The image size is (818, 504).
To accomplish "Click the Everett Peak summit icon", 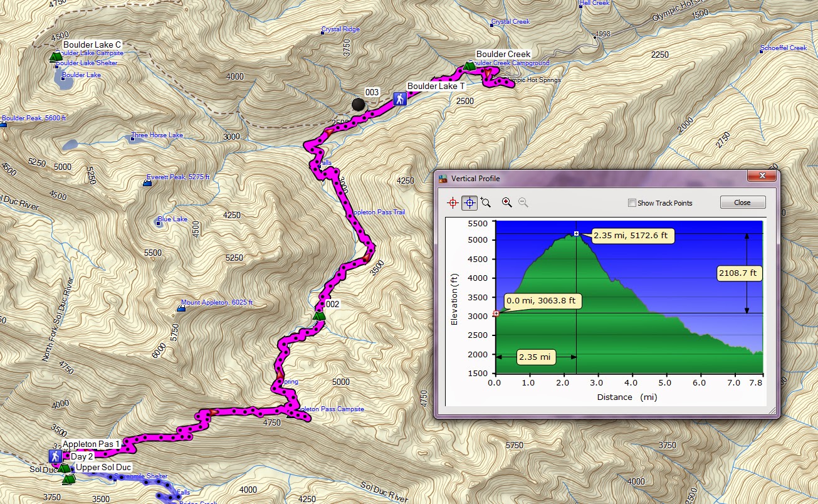I will [x=147, y=183].
